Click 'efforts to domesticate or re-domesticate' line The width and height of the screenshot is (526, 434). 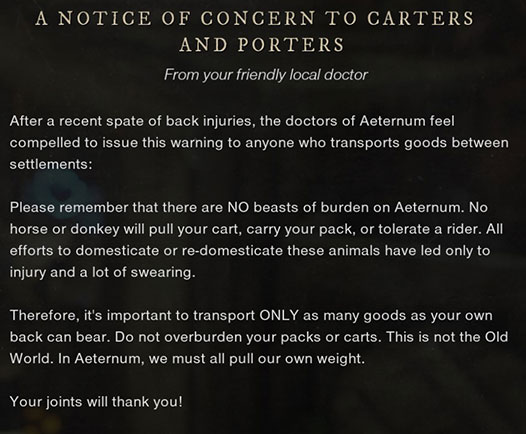146,251
